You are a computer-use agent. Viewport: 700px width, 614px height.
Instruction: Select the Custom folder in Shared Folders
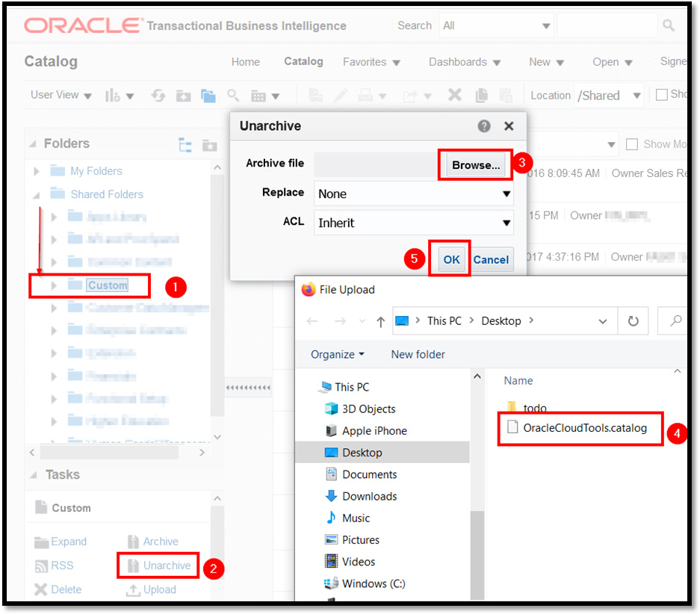click(108, 285)
